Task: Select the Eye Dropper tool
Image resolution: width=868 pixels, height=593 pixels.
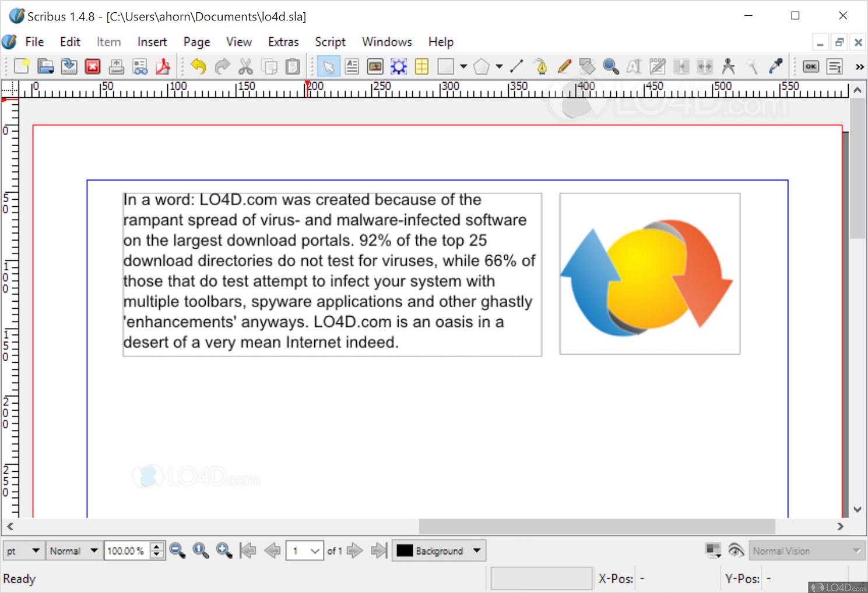Action: (775, 66)
